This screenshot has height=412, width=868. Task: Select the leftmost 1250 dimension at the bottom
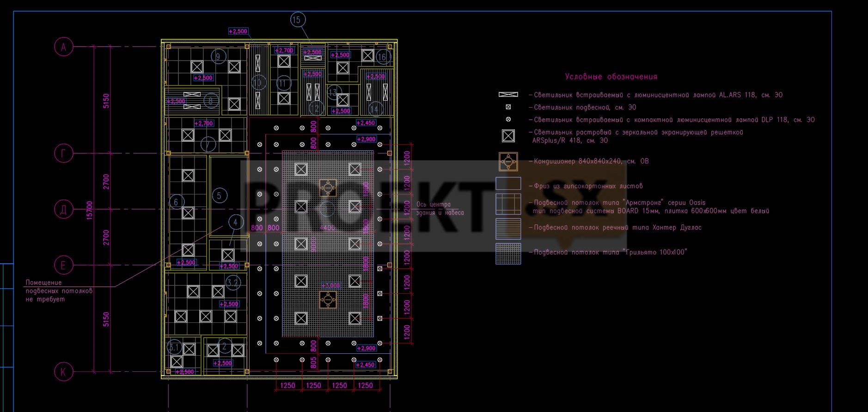tap(287, 386)
